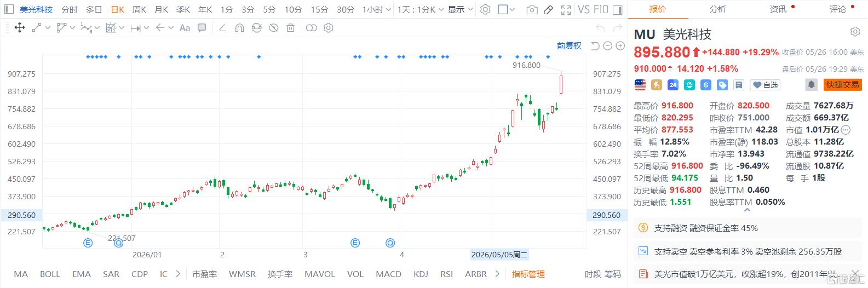Screen dimensions: 868x288
Task: Toggle the left sidebar panel icon
Action: tap(10, 9)
